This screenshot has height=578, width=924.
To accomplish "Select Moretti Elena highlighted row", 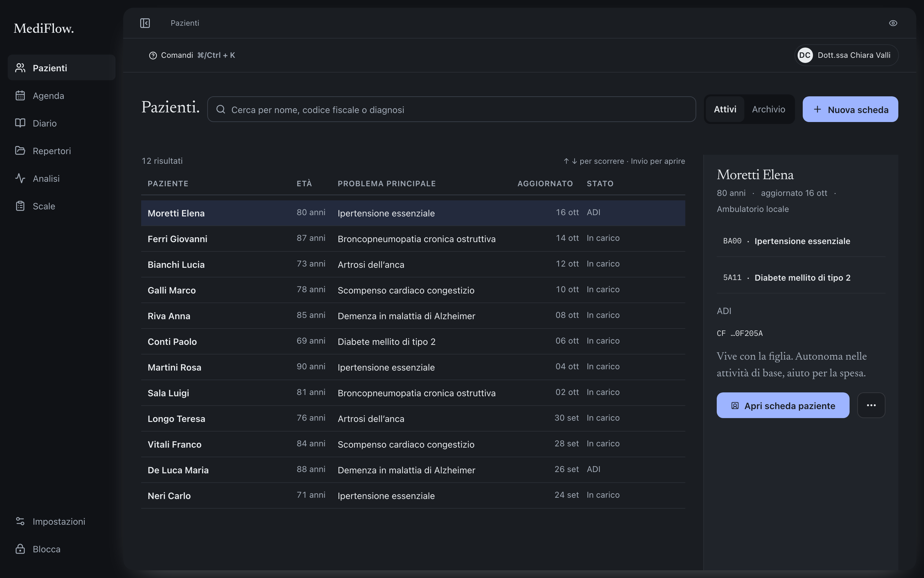I will [x=413, y=213].
